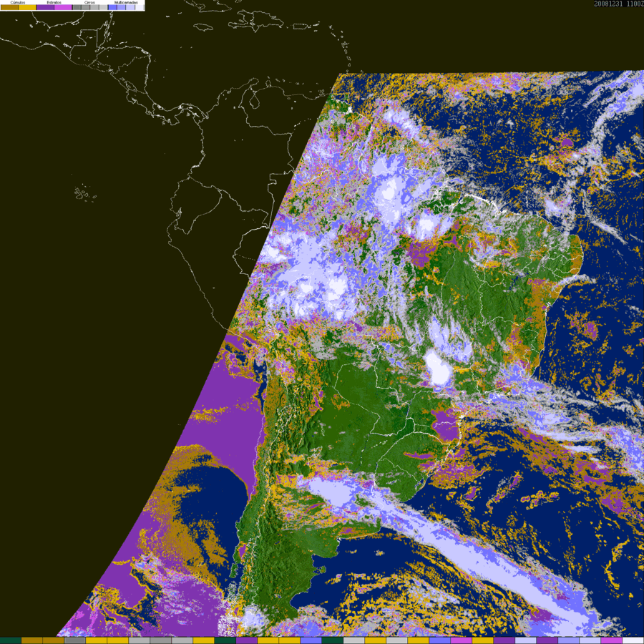Click the medium blue Multicamadas legend swatch

pyautogui.click(x=121, y=7)
